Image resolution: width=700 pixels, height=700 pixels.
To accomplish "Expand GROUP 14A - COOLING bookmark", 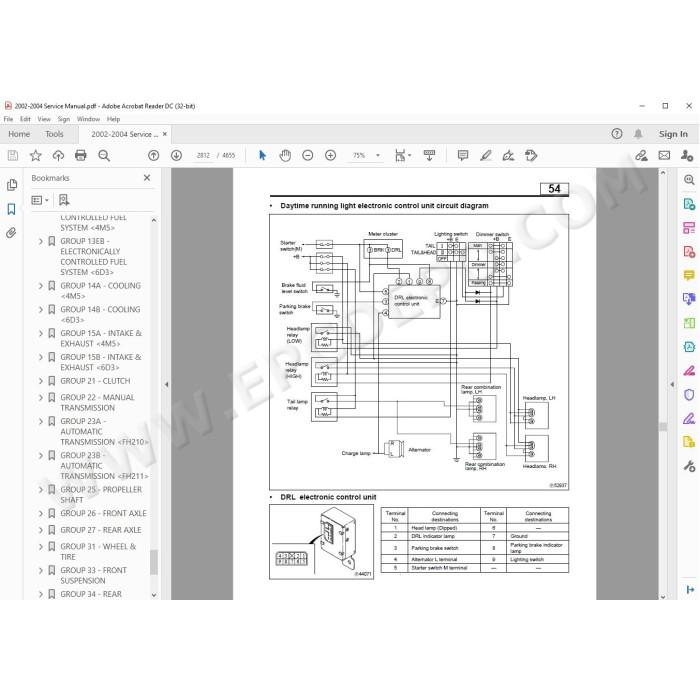I will [41, 286].
